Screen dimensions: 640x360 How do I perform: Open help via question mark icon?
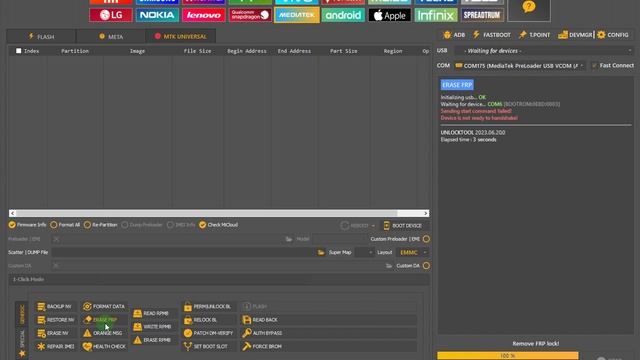coord(529,7)
